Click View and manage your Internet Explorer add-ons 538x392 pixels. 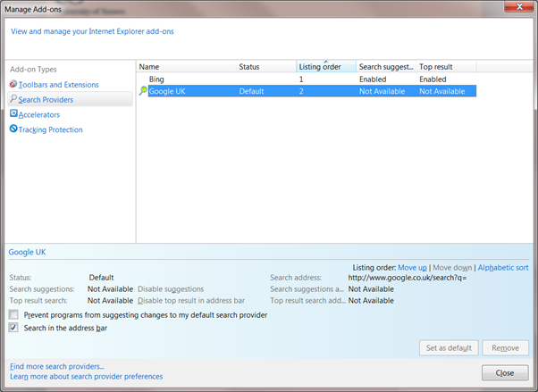(x=92, y=31)
